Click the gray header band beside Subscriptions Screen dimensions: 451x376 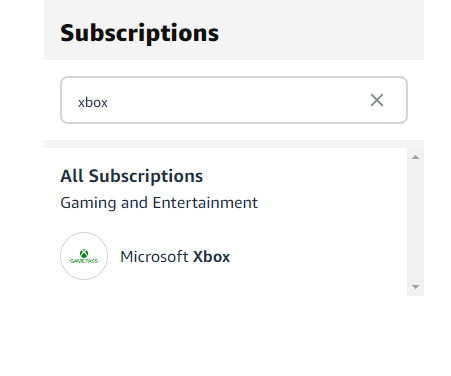point(320,32)
